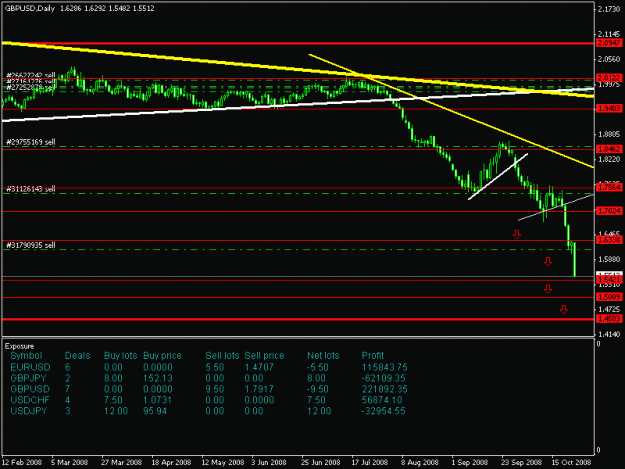
Task: Click the 15 Oct 2008 date label
Action: click(x=571, y=462)
